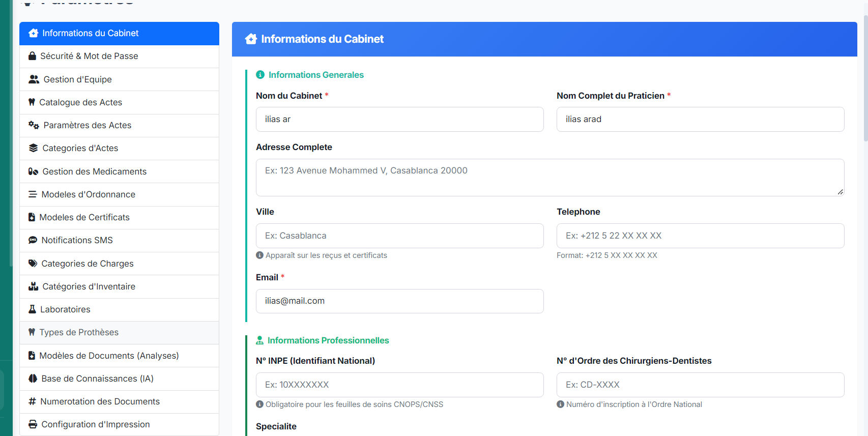Focus the N° INPE input field
The image size is (868, 436).
400,385
